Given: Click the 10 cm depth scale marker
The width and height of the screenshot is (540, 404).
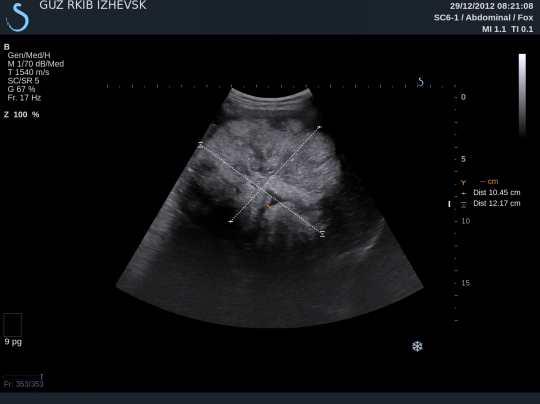Looking at the screenshot, I should click(x=465, y=221).
